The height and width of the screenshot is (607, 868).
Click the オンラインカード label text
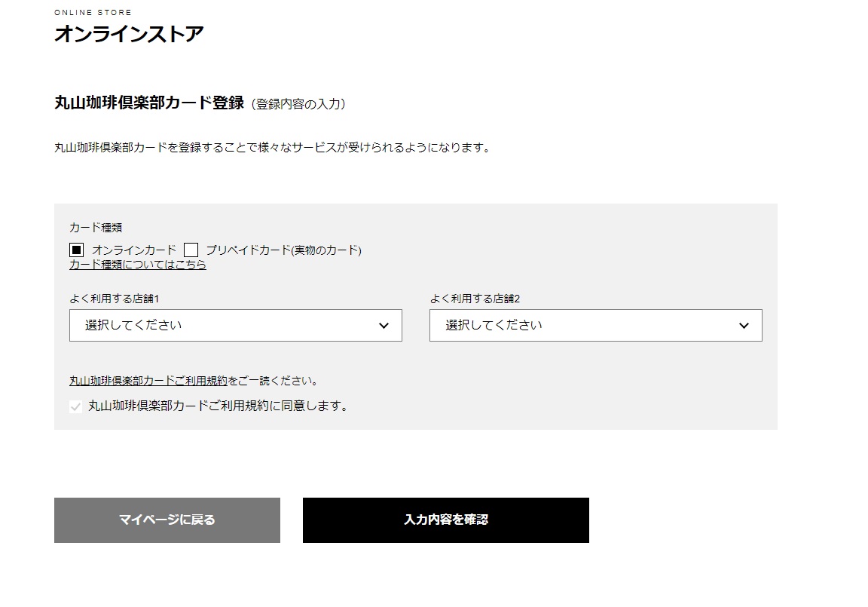click(x=134, y=250)
